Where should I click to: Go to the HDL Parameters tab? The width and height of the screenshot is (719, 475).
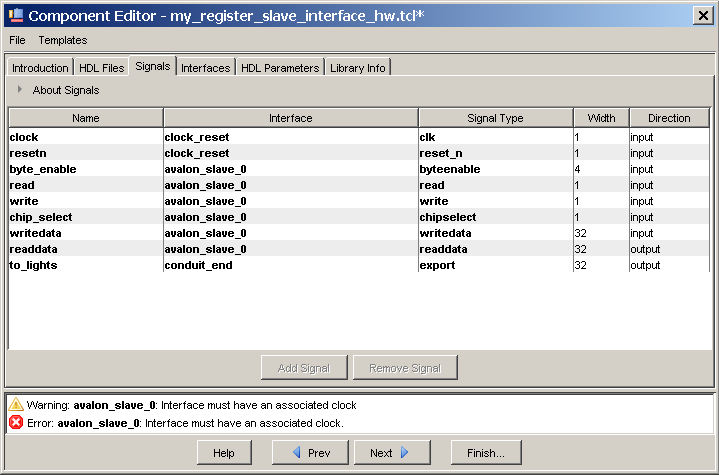pyautogui.click(x=280, y=68)
